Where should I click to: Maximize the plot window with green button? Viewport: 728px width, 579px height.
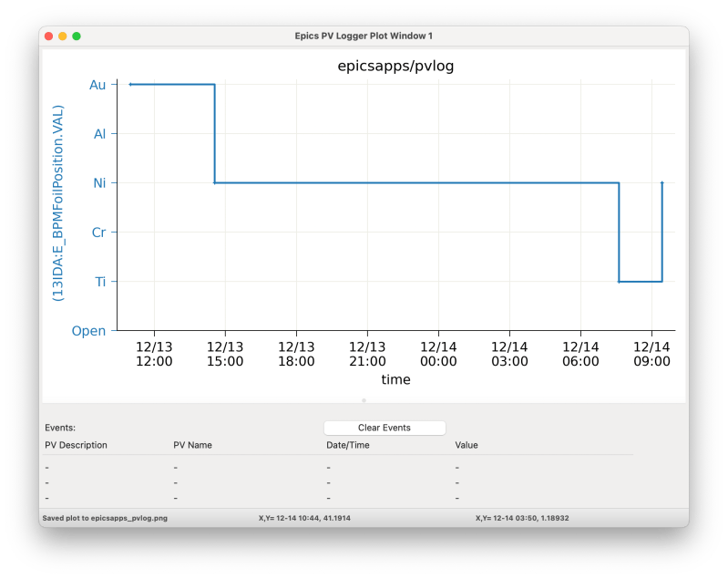pyautogui.click(x=77, y=36)
